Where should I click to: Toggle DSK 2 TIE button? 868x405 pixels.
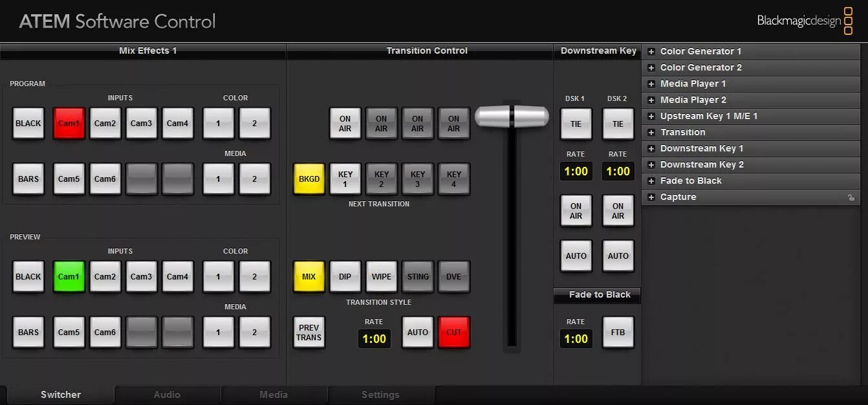coord(618,124)
